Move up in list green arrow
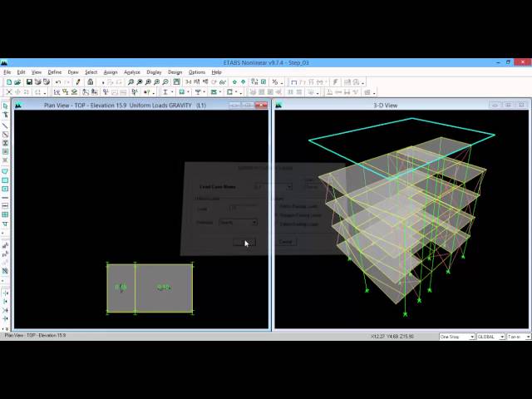Viewport: 532px width, 399px height. click(x=234, y=82)
